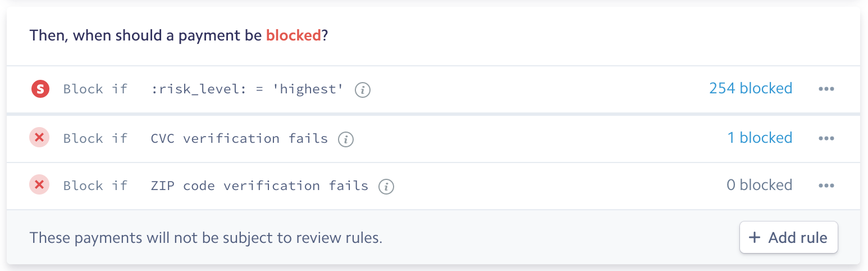Show info tooltip for the risk_level highest rule
The height and width of the screenshot is (271, 868).
363,89
